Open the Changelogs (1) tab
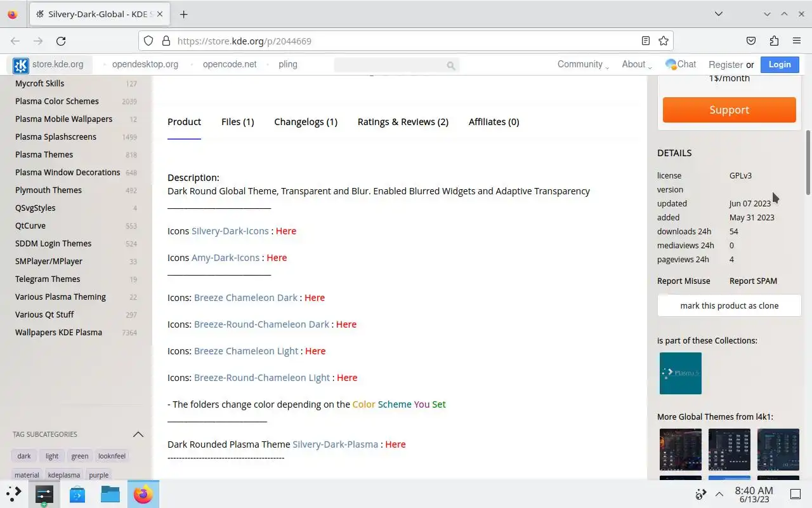 [x=306, y=122]
